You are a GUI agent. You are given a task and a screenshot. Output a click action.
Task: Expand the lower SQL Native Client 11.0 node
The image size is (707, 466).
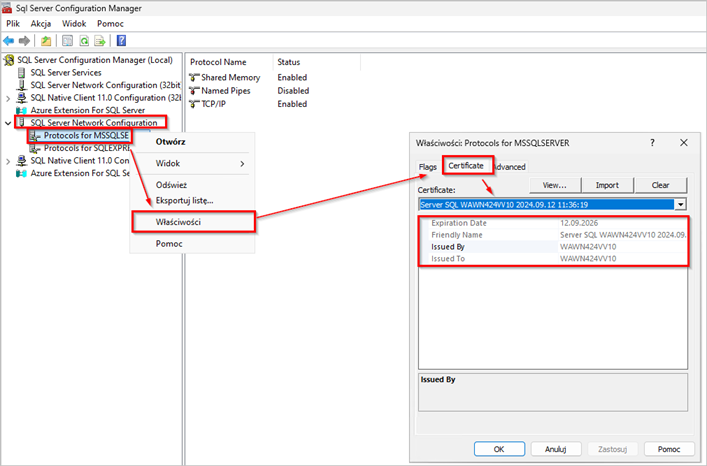pos(8,161)
